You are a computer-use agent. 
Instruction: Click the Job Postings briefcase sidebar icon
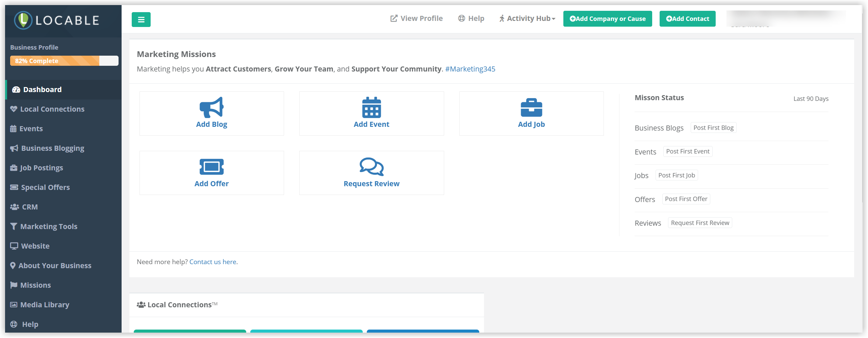click(x=14, y=168)
